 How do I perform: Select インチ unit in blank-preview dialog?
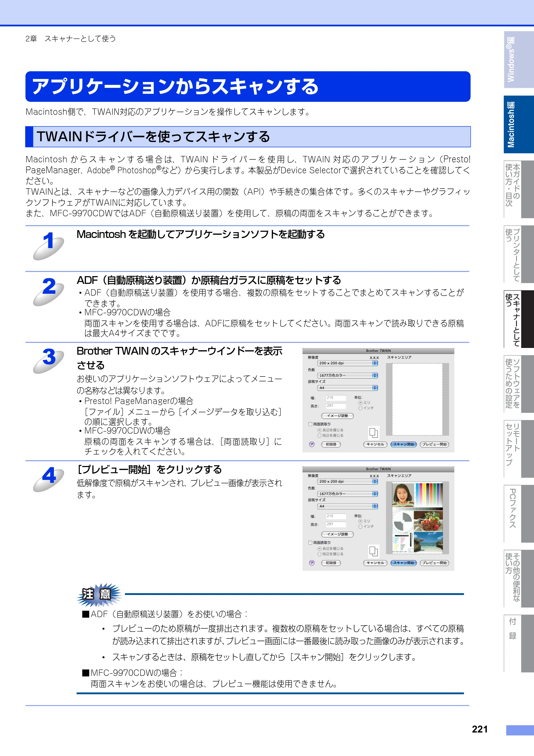[360, 408]
